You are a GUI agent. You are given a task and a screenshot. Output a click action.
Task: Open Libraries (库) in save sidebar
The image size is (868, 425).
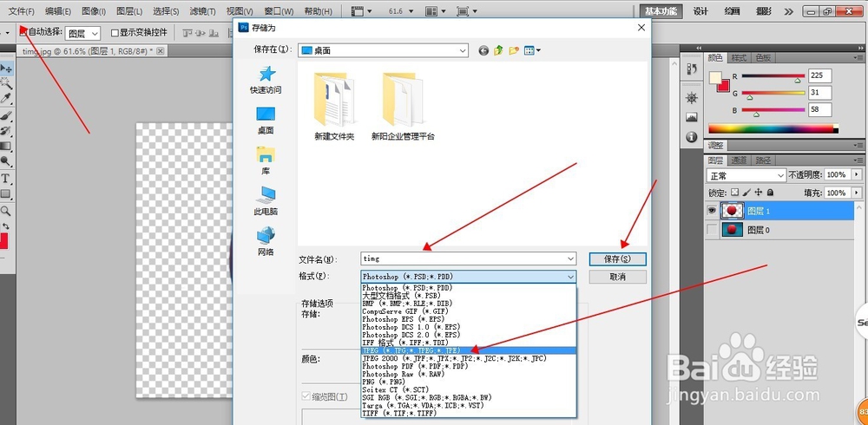coord(266,160)
